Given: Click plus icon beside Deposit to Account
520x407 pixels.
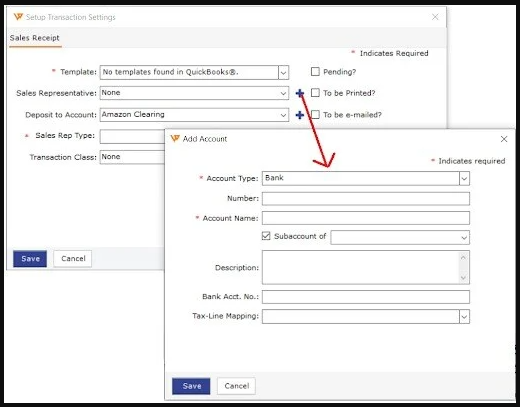Looking at the screenshot, I should pos(300,115).
